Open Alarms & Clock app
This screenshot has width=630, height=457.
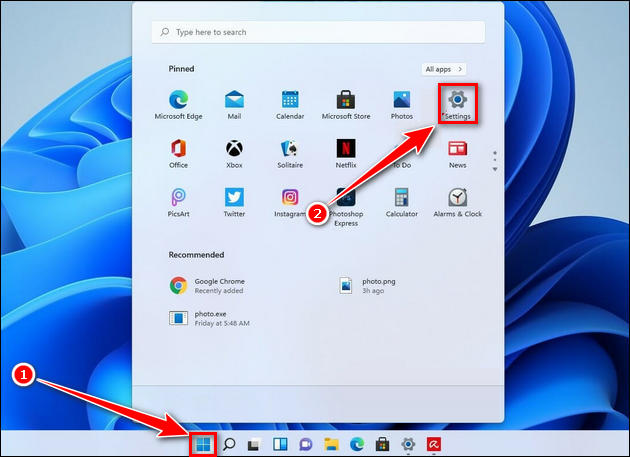(458, 203)
